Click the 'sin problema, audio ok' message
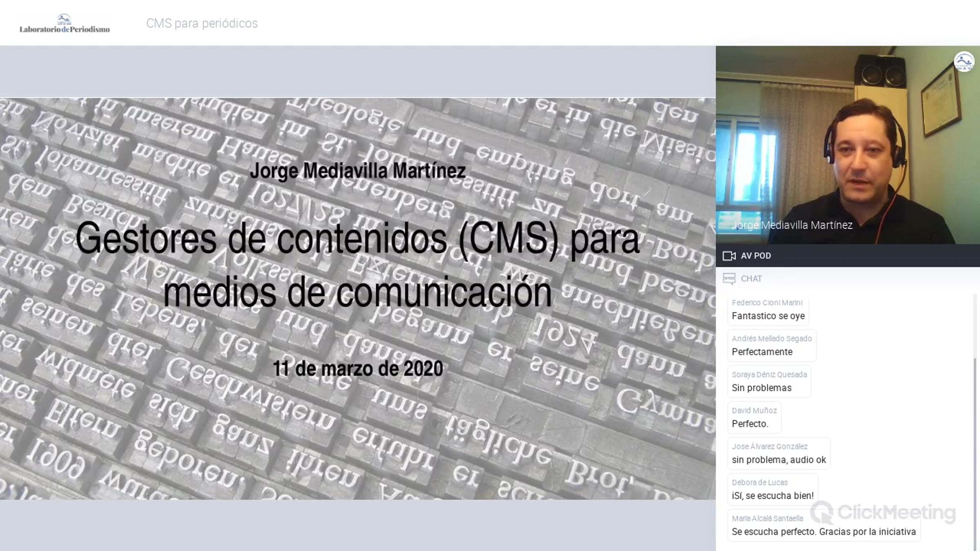This screenshot has width=980, height=551. [x=779, y=460]
